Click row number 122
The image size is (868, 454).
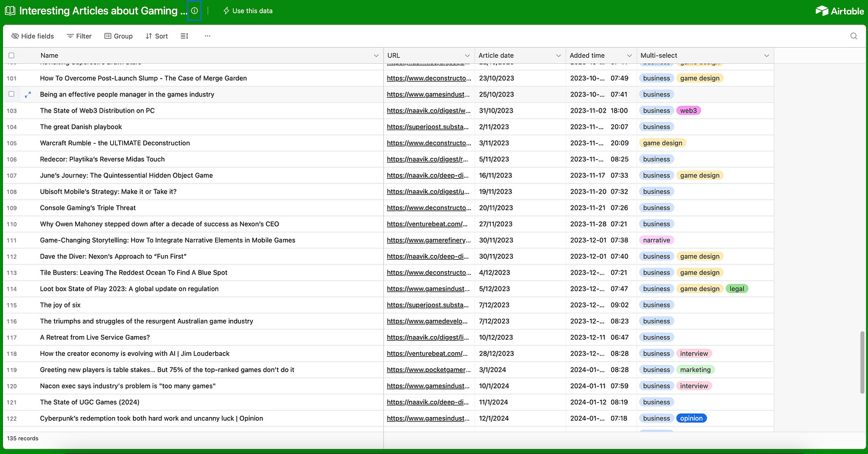(x=11, y=418)
